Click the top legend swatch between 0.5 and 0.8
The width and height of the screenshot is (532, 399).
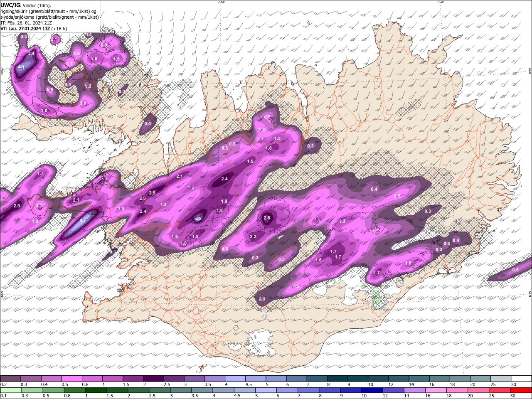coord(71,379)
